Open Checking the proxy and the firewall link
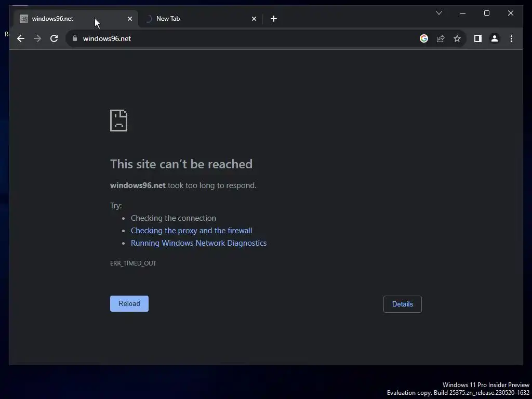This screenshot has width=532, height=399. point(191,230)
